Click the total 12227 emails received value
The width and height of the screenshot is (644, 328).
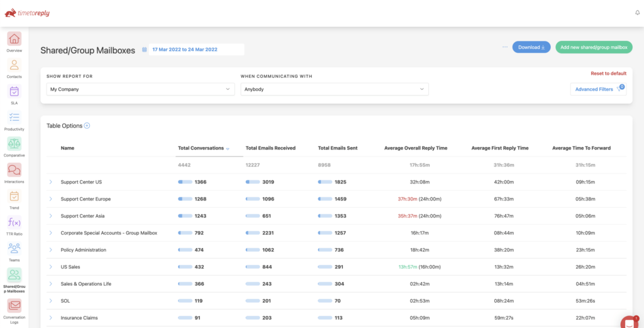253,165
